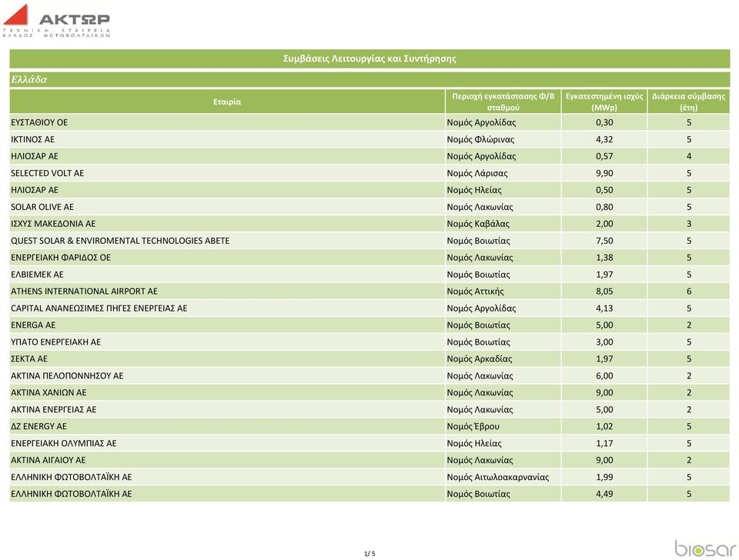Click the 'Εταιρία' column header
Screen dimensions: 739x560
pos(227,102)
